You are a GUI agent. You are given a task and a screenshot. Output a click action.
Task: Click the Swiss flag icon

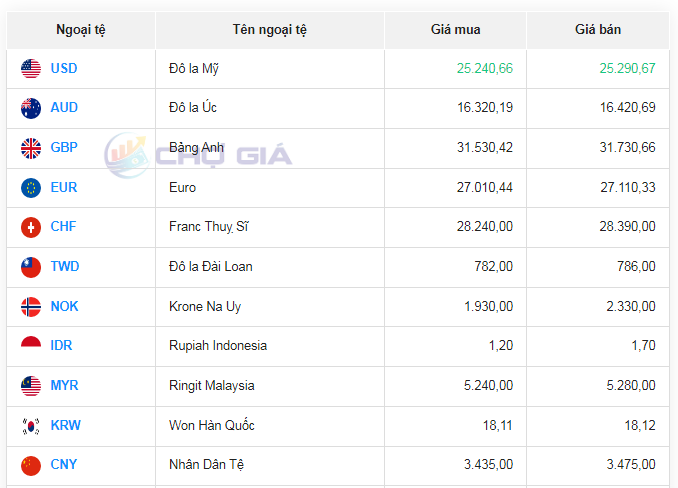[31, 227]
